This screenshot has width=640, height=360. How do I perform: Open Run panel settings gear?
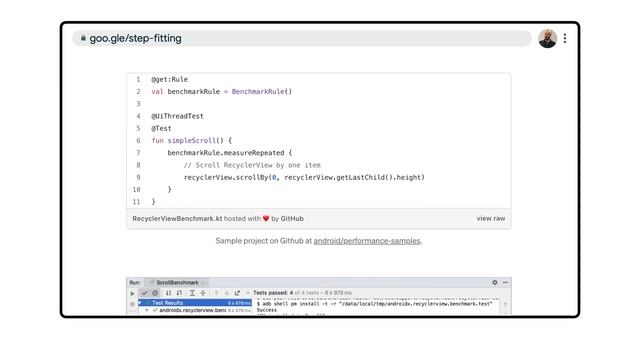pyautogui.click(x=495, y=282)
